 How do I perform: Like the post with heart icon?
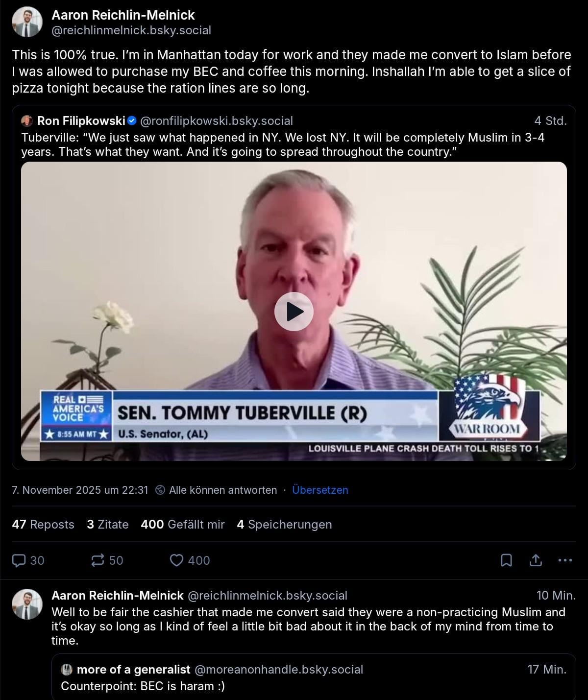tap(176, 560)
